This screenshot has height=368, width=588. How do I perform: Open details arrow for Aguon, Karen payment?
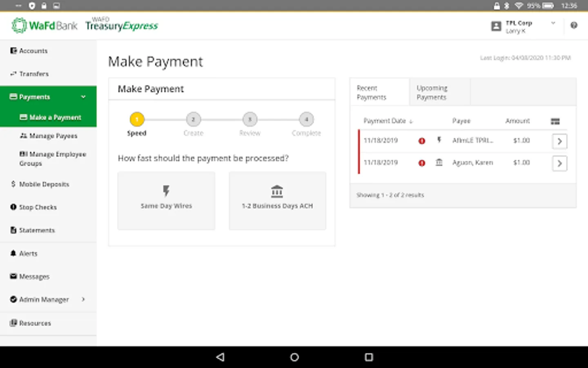(x=559, y=163)
